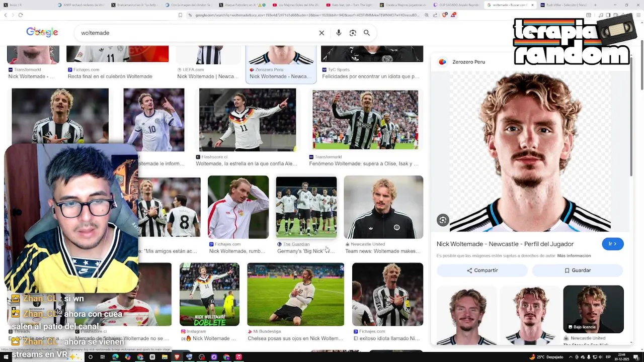Image resolution: width=644 pixels, height=362 pixels.
Task: Search inside image with lens overlay icon
Action: (x=443, y=220)
